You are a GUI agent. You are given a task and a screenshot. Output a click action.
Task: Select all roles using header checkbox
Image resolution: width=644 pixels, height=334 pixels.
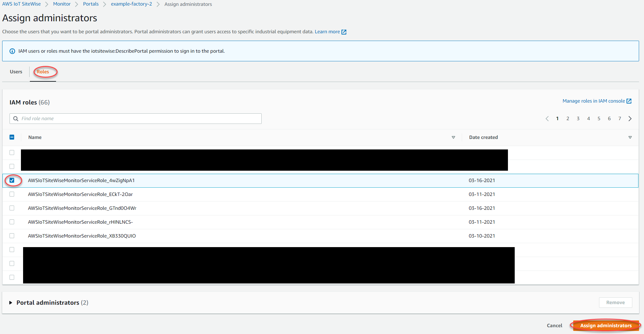(12, 137)
